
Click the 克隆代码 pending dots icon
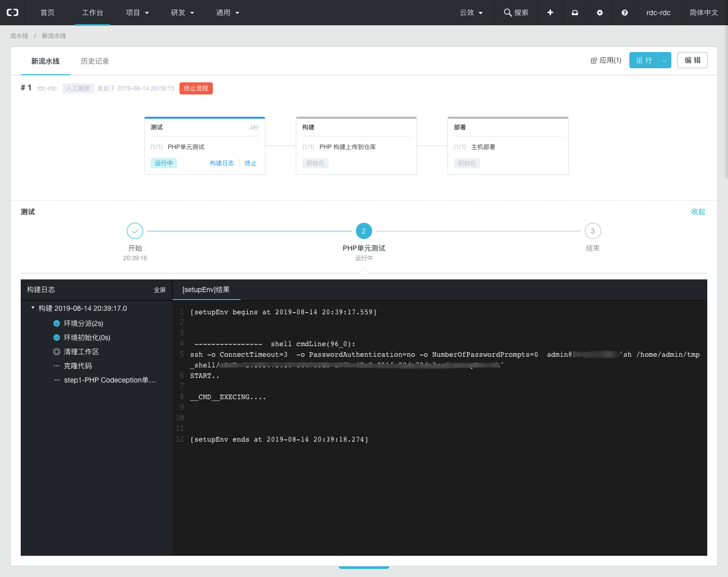57,366
